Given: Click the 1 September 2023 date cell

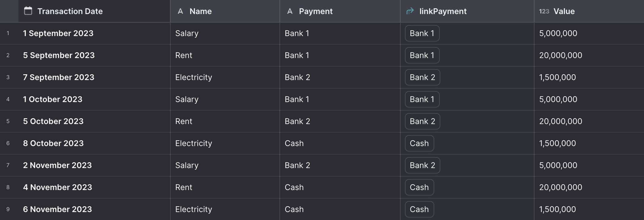Looking at the screenshot, I should (x=94, y=33).
